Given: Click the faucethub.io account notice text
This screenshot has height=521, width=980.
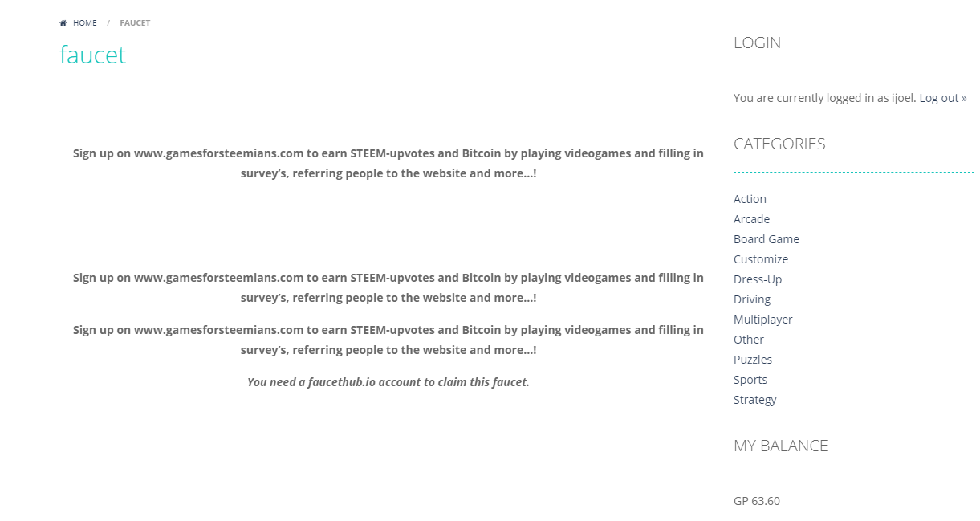Looking at the screenshot, I should 388,382.
